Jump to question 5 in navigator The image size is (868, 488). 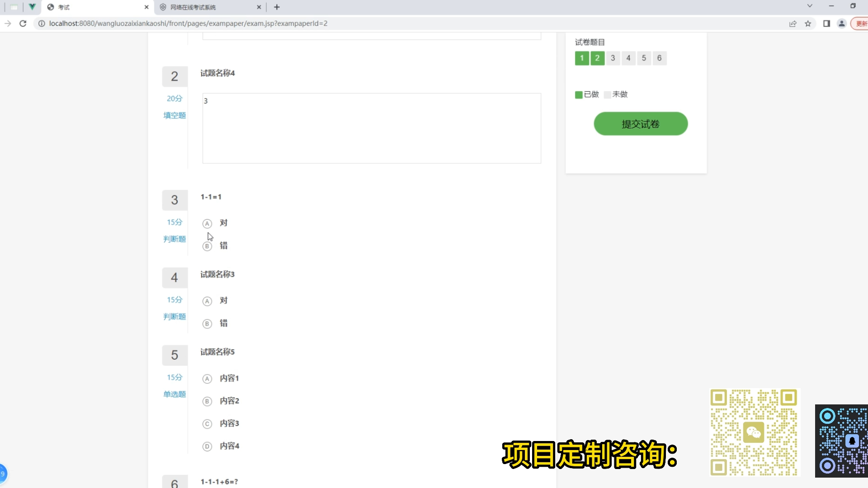[x=644, y=58]
